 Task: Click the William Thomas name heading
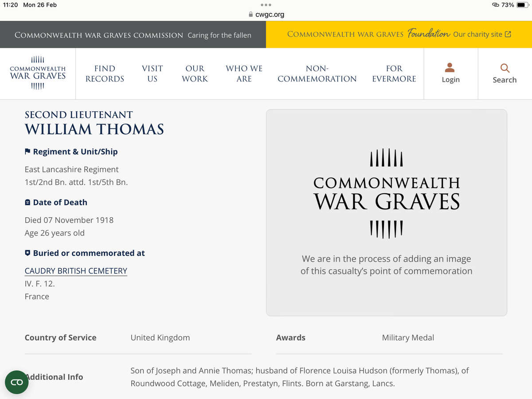(x=94, y=129)
